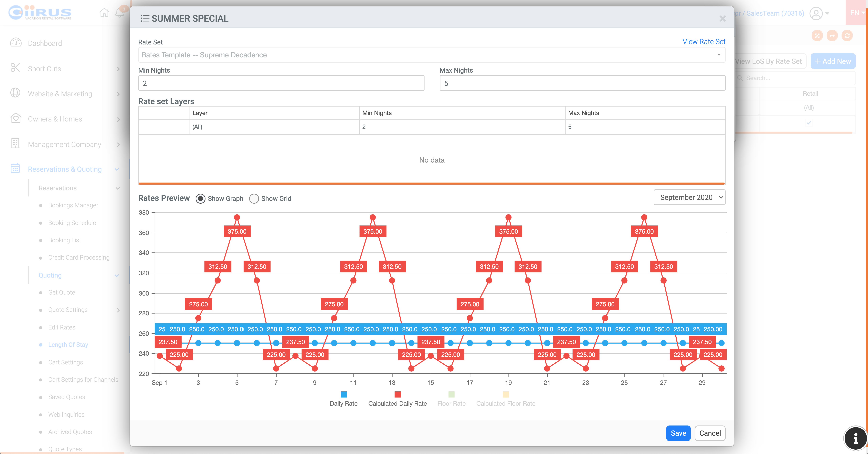This screenshot has width=868, height=454.
Task: Open the home icon in the top bar
Action: [x=104, y=13]
